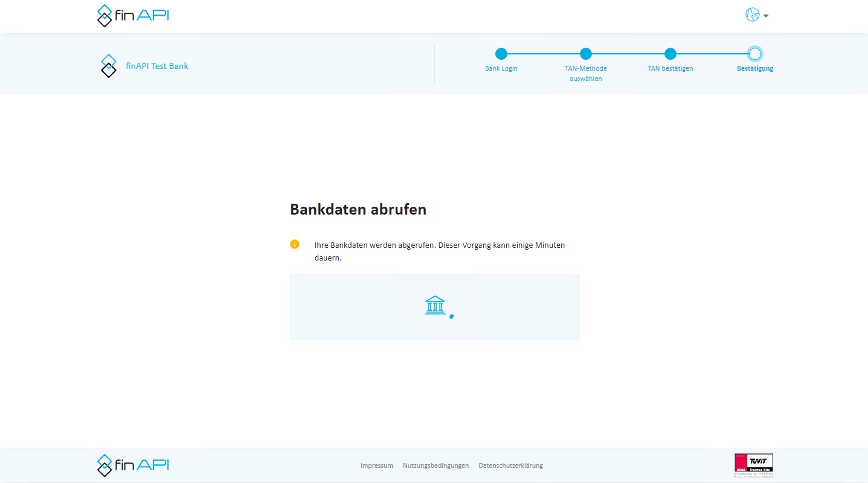This screenshot has height=483, width=868.
Task: Open the Impressum link
Action: coord(376,465)
